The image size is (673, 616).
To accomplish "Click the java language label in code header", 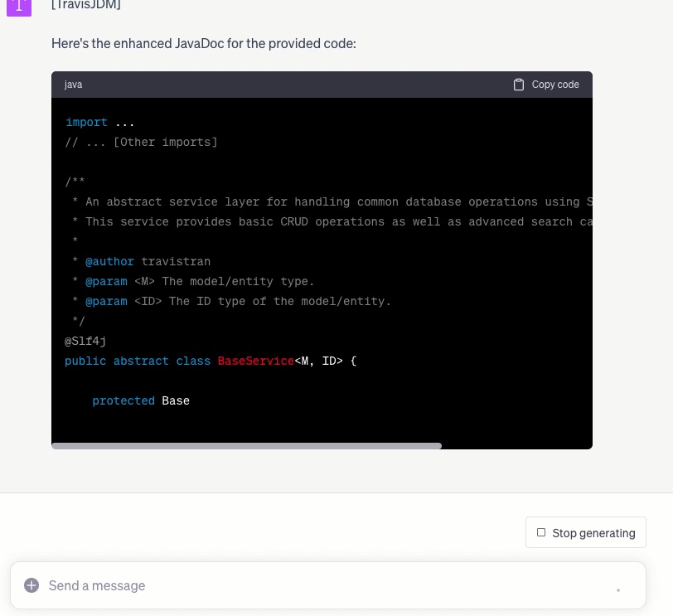I will coord(74,85).
